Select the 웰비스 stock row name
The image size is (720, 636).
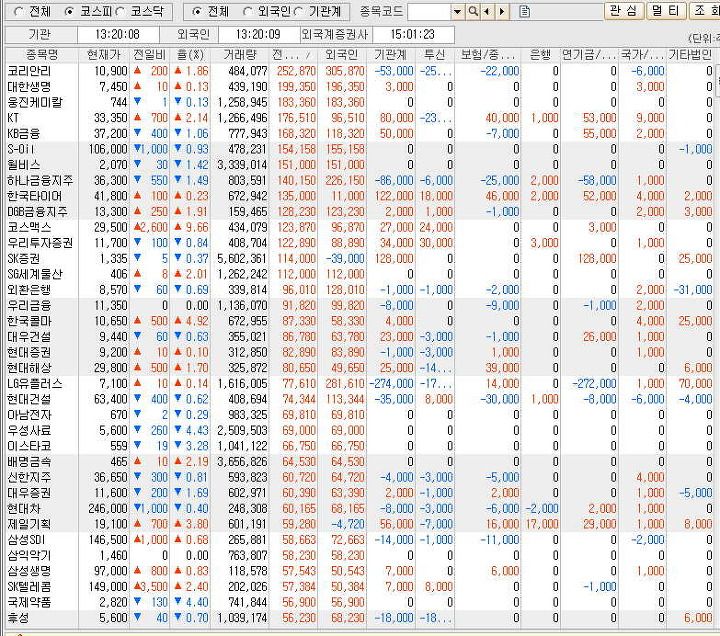24,165
